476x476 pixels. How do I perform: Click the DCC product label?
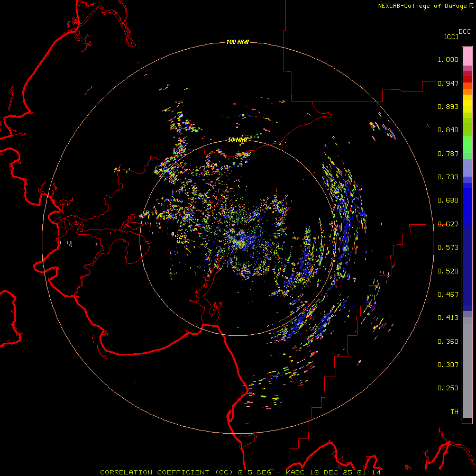(465, 32)
